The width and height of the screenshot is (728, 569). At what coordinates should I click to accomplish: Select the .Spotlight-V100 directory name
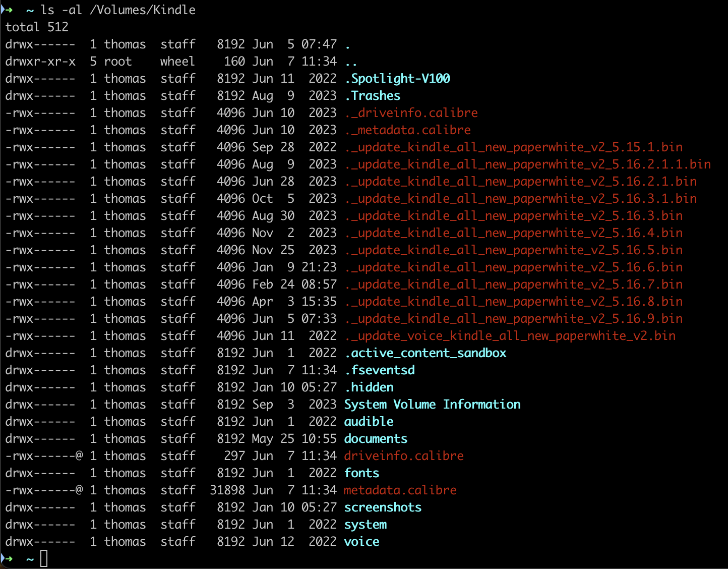coord(398,79)
